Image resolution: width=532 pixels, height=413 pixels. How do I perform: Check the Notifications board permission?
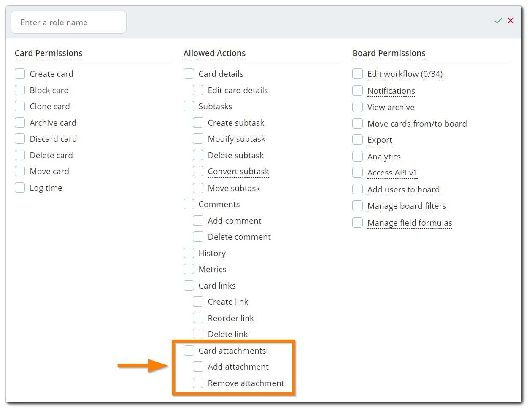357,91
